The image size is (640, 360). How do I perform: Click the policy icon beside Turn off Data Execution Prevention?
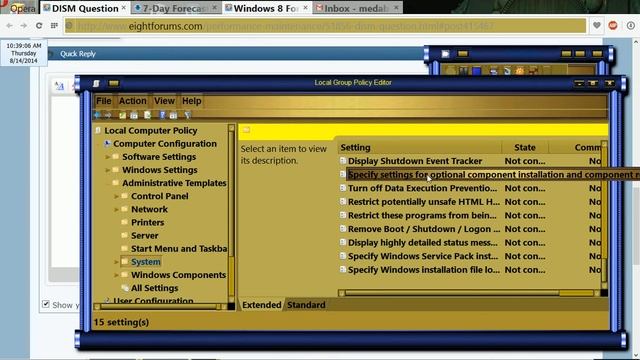(x=343, y=188)
